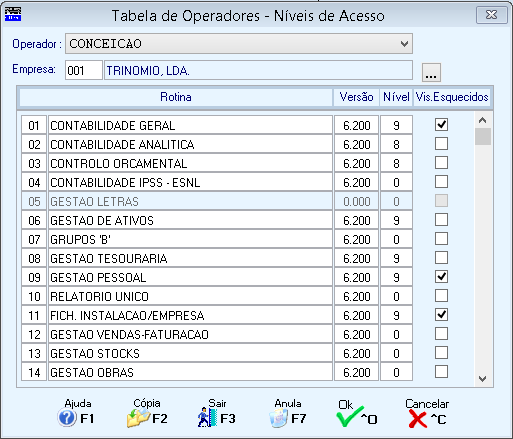Click the application icon in title bar

[13, 14]
